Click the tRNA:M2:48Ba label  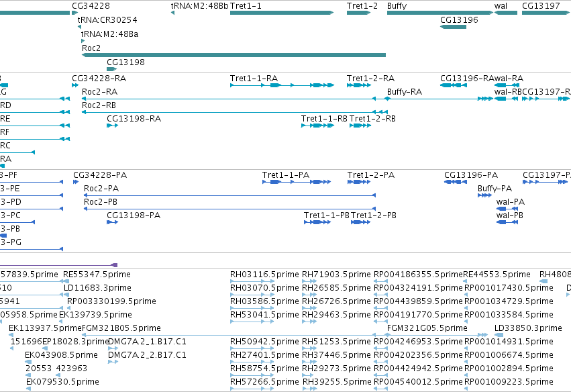[x=109, y=34]
